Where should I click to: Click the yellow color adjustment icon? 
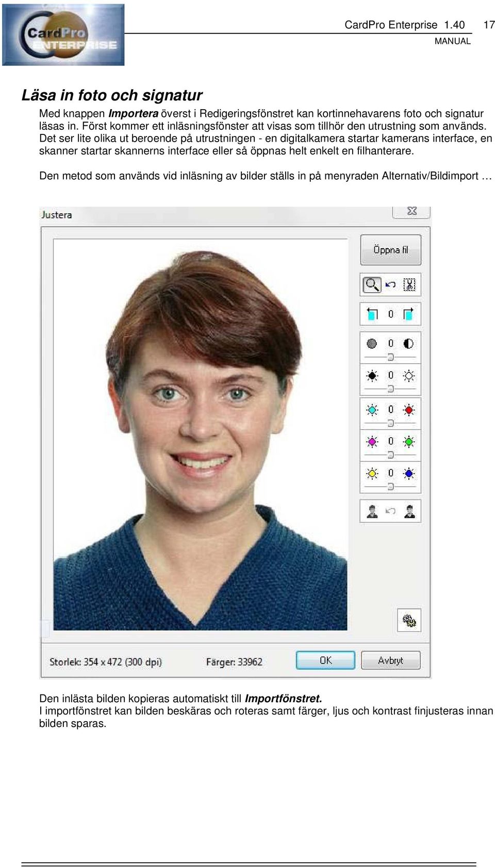[x=372, y=473]
